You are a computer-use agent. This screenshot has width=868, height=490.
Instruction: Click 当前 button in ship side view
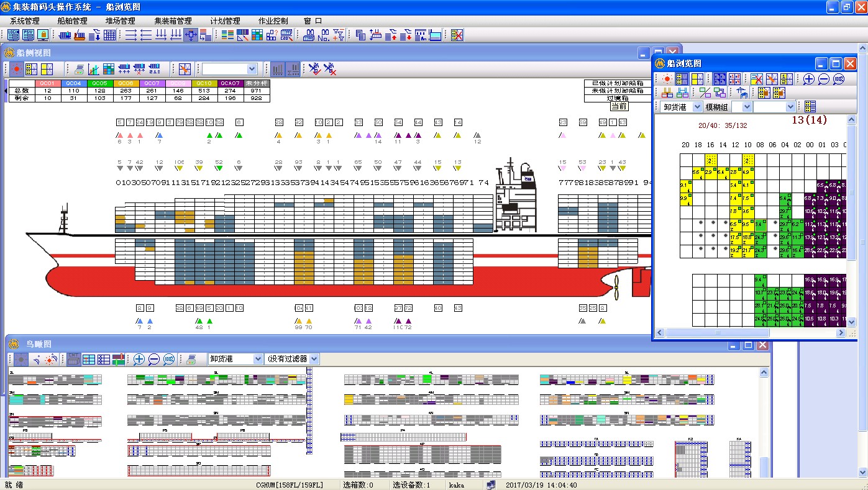pyautogui.click(x=619, y=106)
